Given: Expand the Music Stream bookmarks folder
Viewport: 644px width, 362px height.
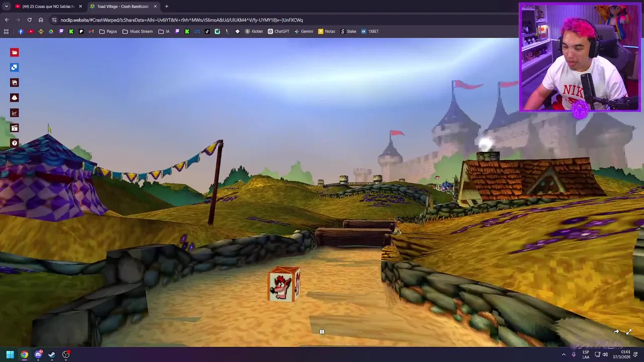Looking at the screenshot, I should point(137,31).
